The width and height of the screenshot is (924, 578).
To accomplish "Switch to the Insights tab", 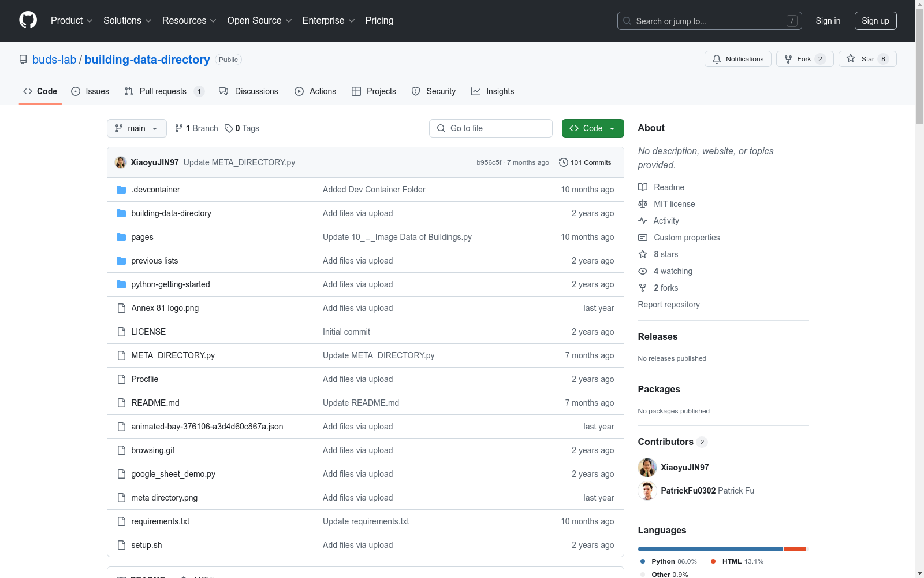I will (493, 91).
